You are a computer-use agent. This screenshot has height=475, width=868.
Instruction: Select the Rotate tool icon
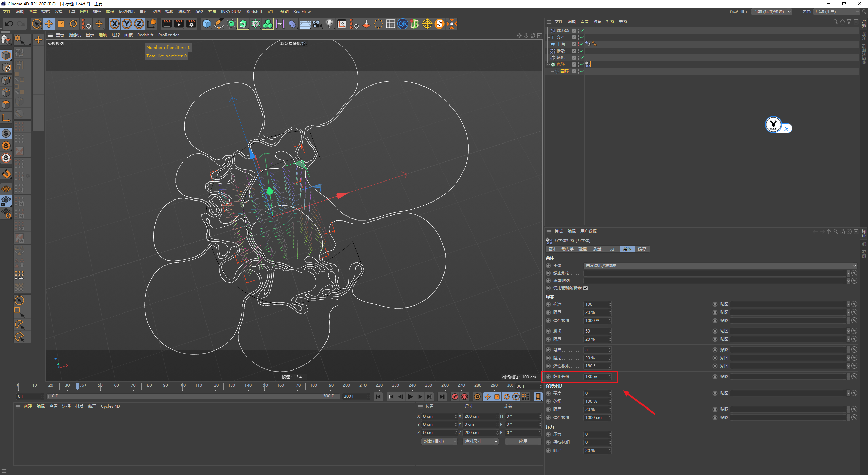point(73,24)
